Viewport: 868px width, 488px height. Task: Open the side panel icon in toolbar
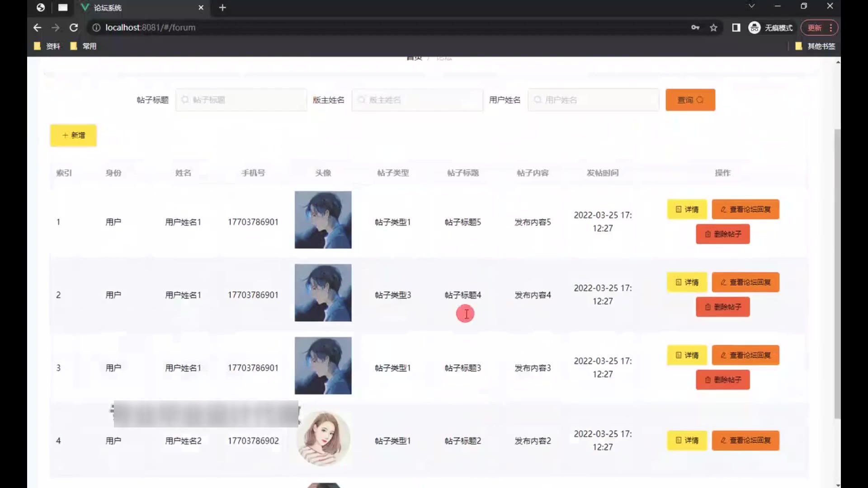pyautogui.click(x=736, y=28)
